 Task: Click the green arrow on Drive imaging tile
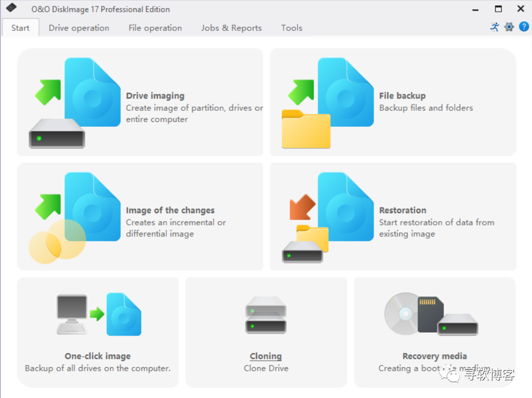48,92
